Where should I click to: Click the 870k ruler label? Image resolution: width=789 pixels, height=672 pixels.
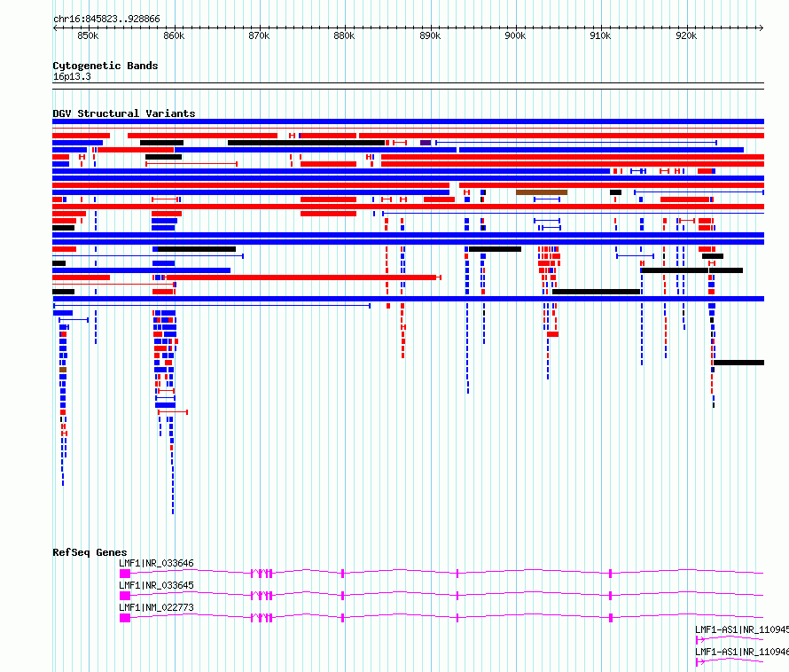259,35
